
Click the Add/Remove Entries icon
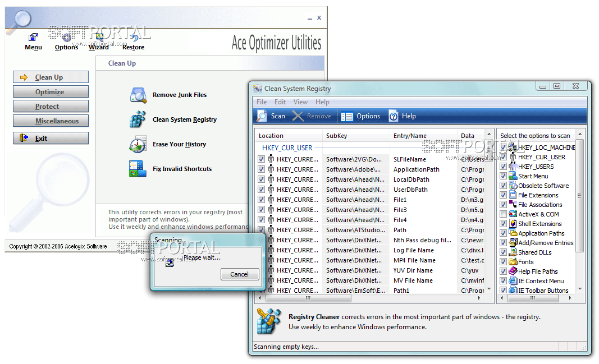(513, 243)
